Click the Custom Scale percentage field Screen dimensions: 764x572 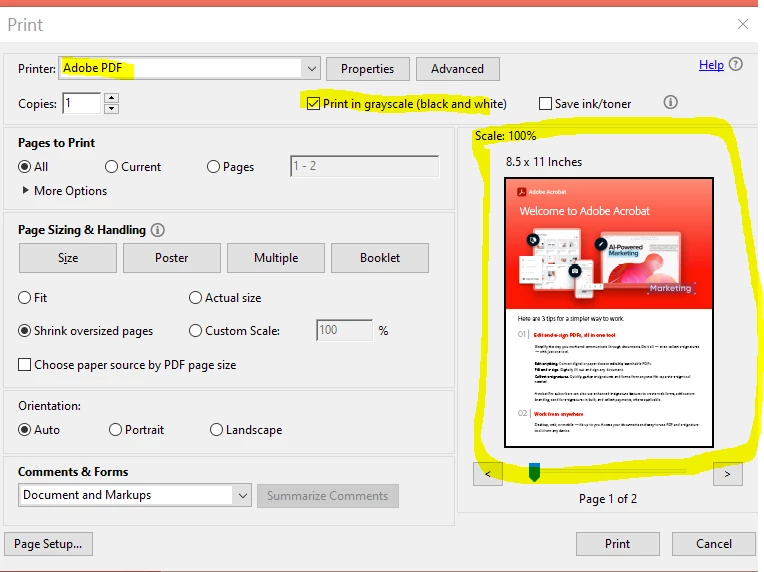point(344,330)
